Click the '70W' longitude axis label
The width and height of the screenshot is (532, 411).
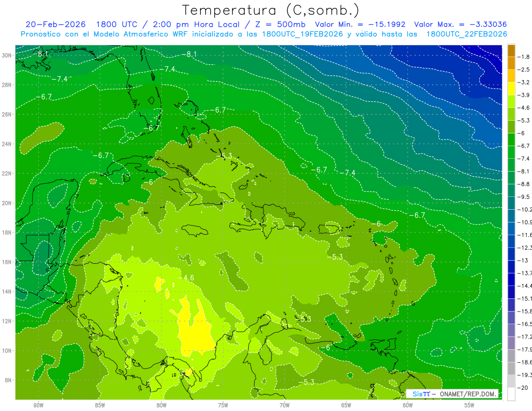285,405
